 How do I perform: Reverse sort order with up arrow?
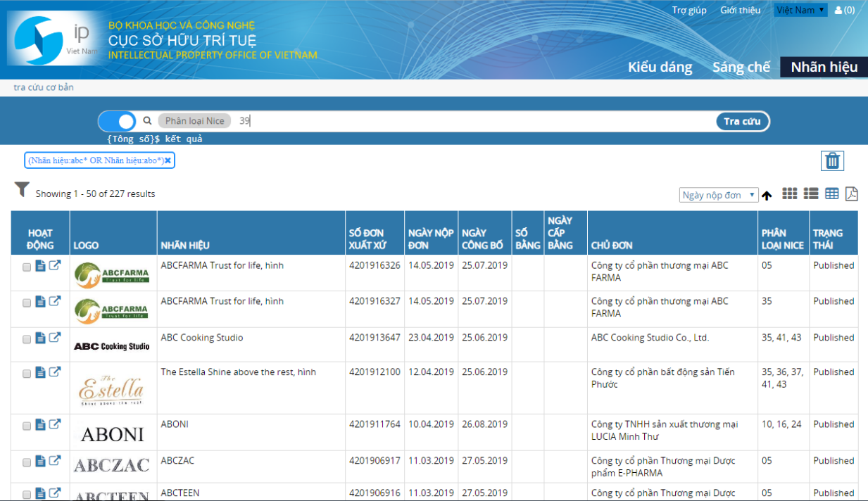(767, 196)
